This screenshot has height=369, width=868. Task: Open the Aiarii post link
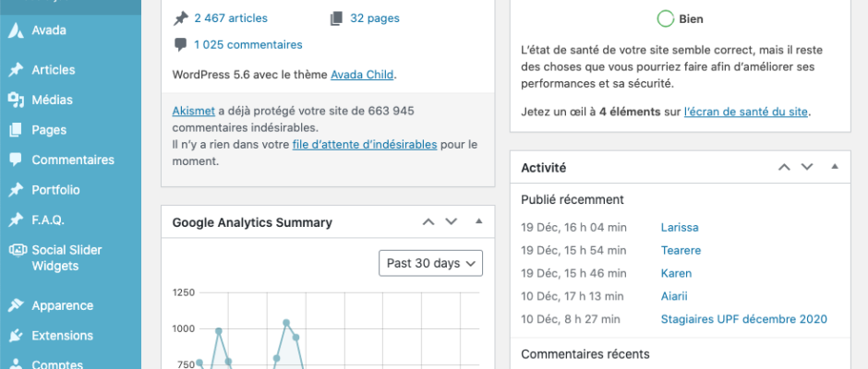tap(674, 296)
